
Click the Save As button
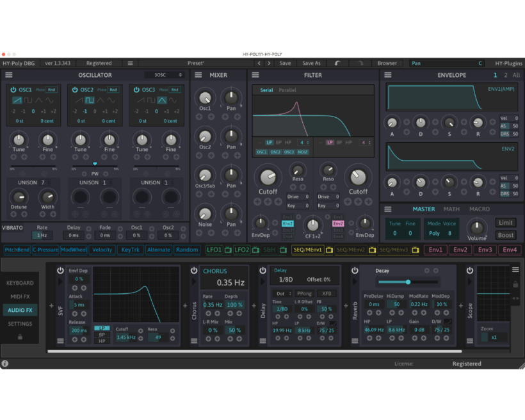311,63
